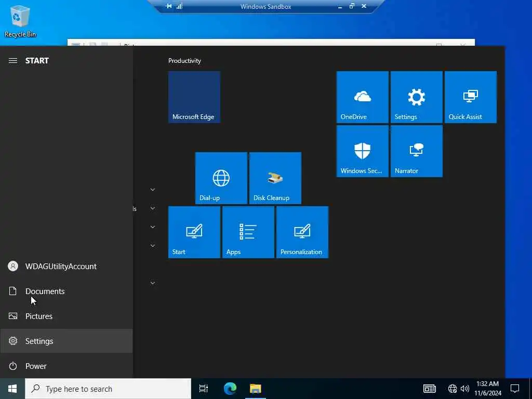Open the Quick Assist tile
Screen dimensions: 532x399
470,97
